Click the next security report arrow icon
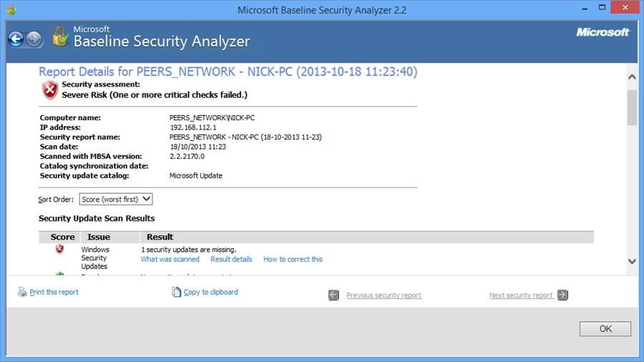644x362 pixels. coord(562,295)
